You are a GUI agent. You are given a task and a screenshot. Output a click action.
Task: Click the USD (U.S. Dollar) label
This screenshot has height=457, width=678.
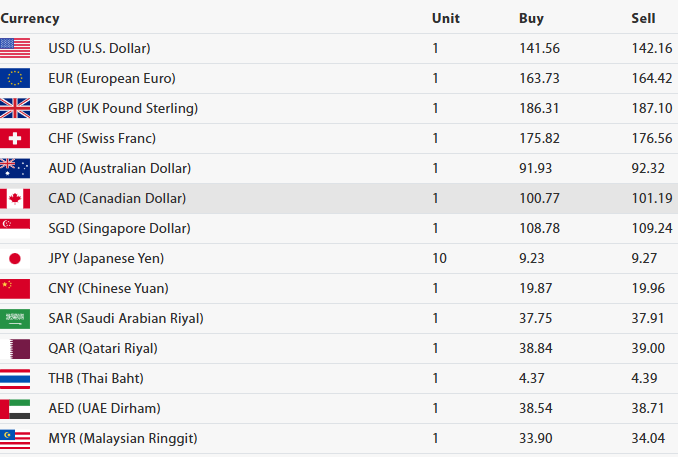click(x=99, y=48)
